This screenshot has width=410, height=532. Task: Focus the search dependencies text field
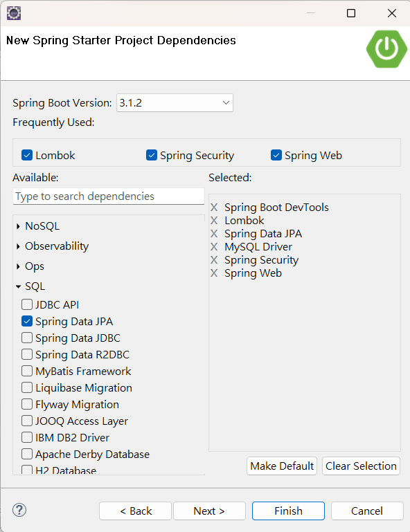point(108,196)
